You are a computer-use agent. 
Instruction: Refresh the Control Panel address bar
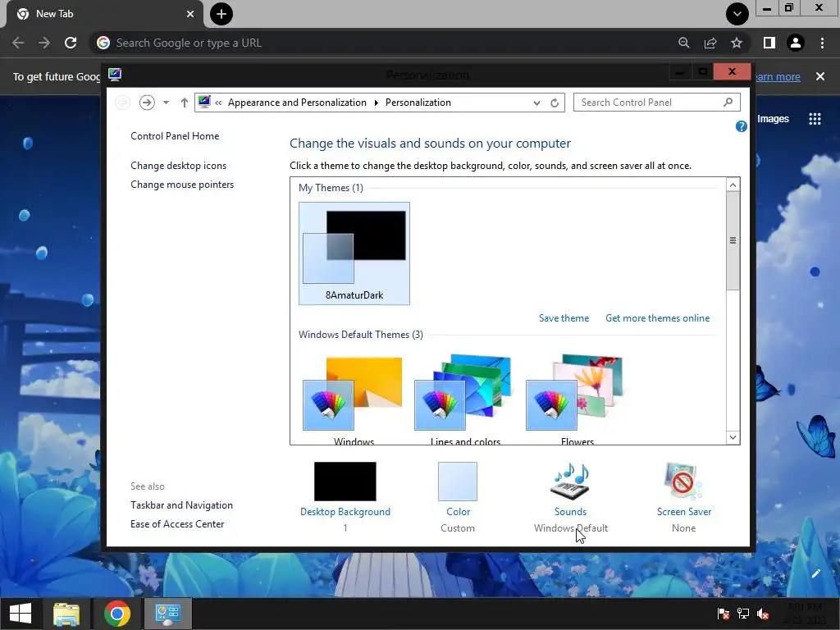(x=555, y=103)
